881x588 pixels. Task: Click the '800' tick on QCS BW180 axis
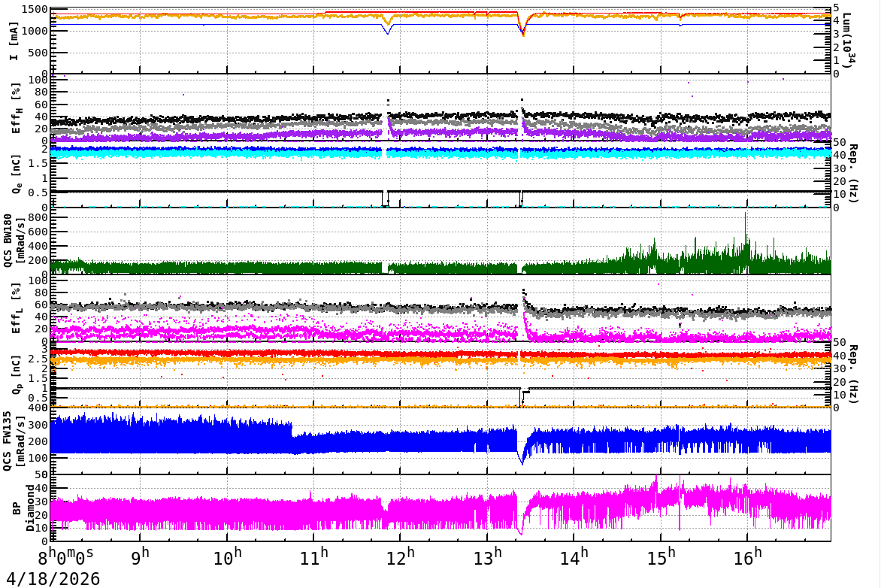(x=38, y=217)
